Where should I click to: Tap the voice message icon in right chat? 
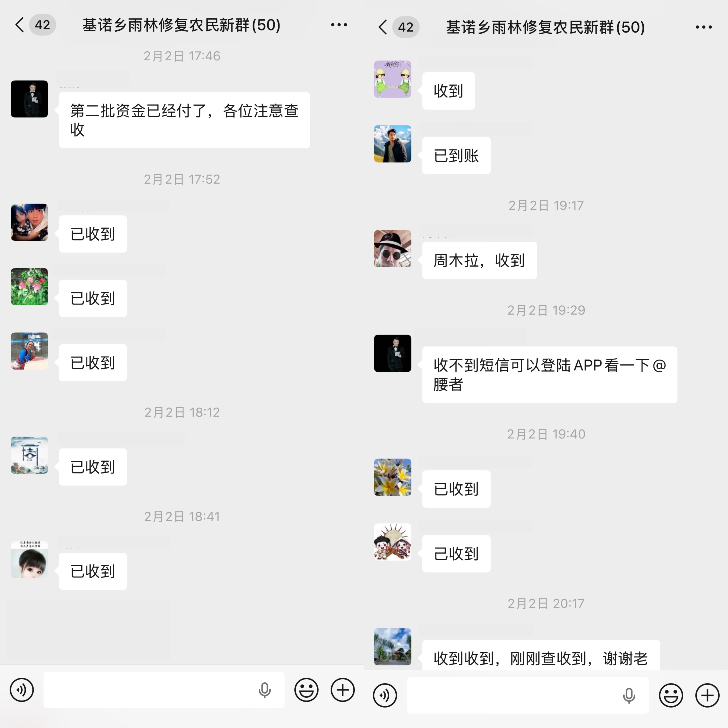(385, 695)
